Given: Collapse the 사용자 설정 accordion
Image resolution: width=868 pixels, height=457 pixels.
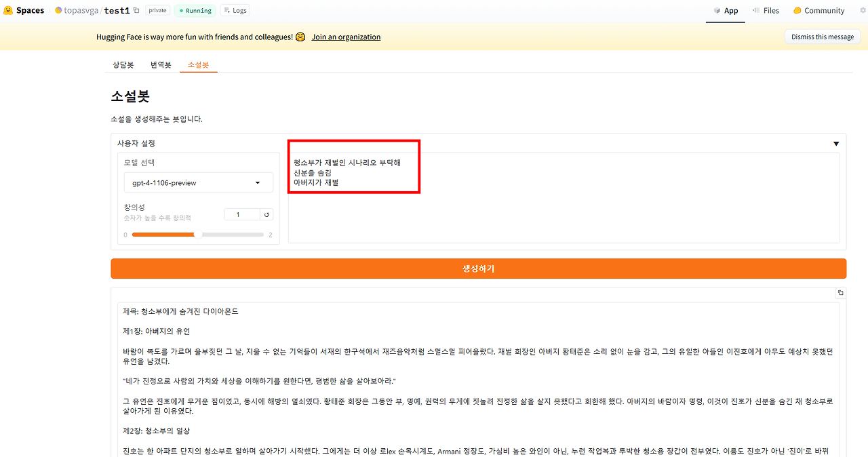Looking at the screenshot, I should [836, 143].
